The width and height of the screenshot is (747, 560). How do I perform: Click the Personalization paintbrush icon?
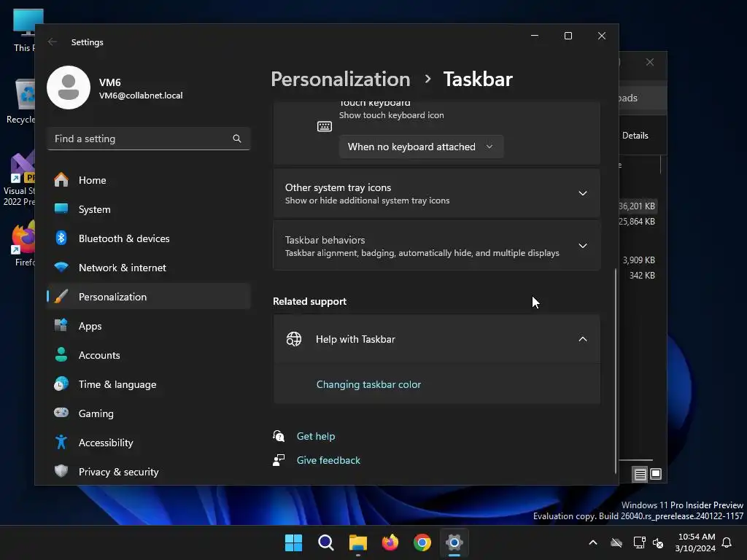61,296
